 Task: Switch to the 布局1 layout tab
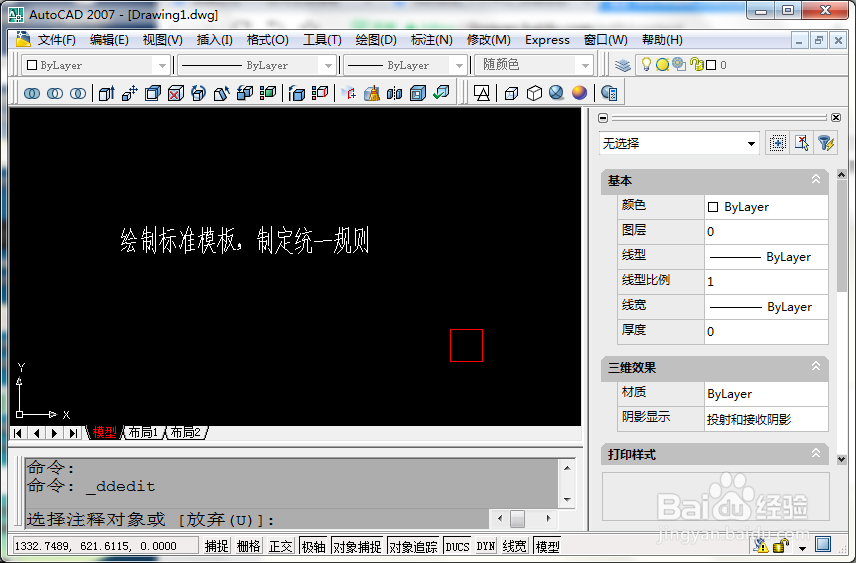point(143,432)
